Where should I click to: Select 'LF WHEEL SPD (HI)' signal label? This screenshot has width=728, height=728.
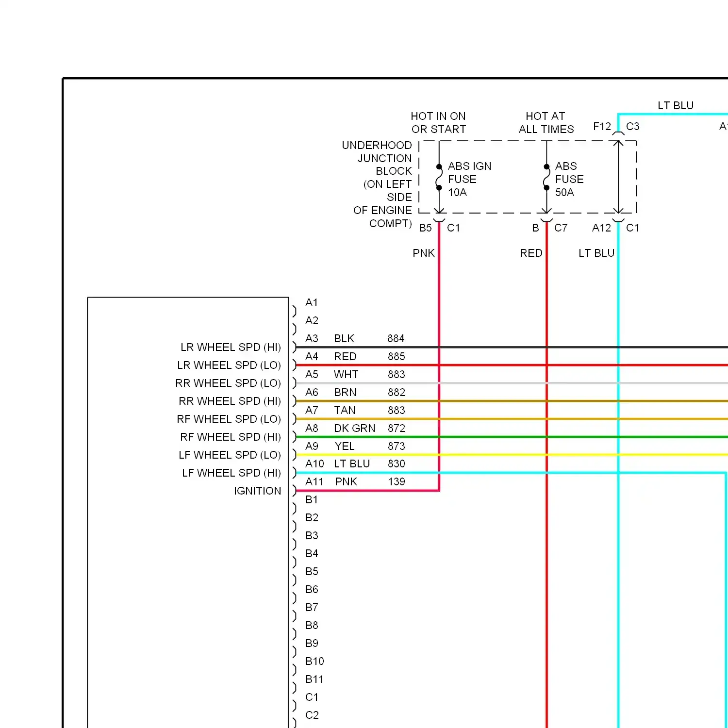pyautogui.click(x=232, y=473)
